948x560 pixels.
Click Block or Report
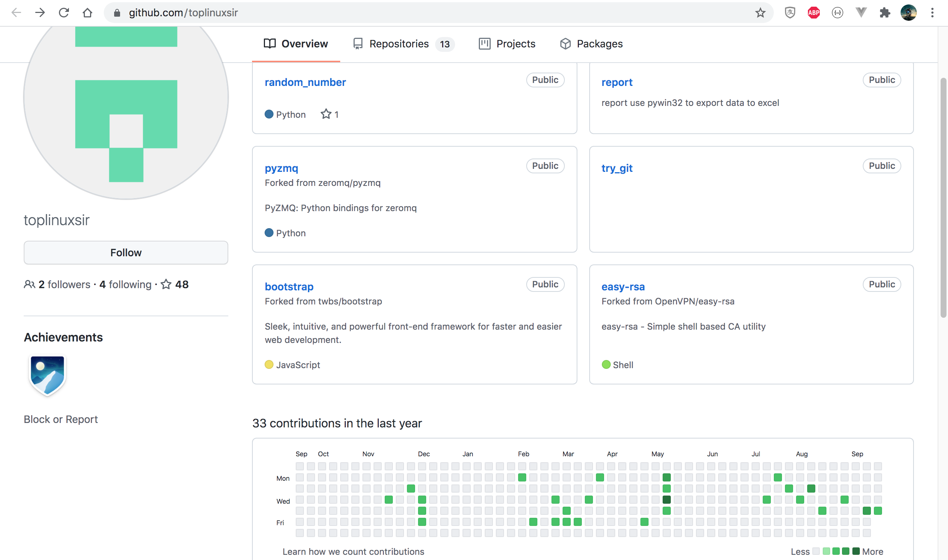61,420
